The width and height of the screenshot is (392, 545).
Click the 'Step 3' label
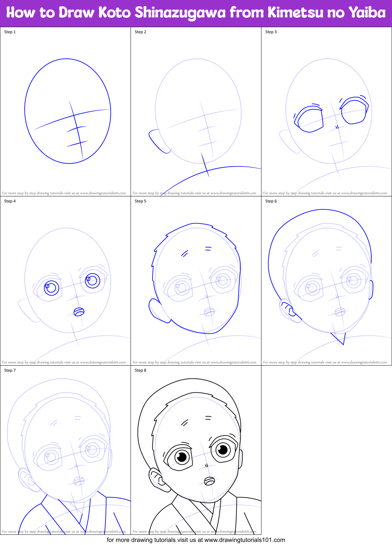271,32
